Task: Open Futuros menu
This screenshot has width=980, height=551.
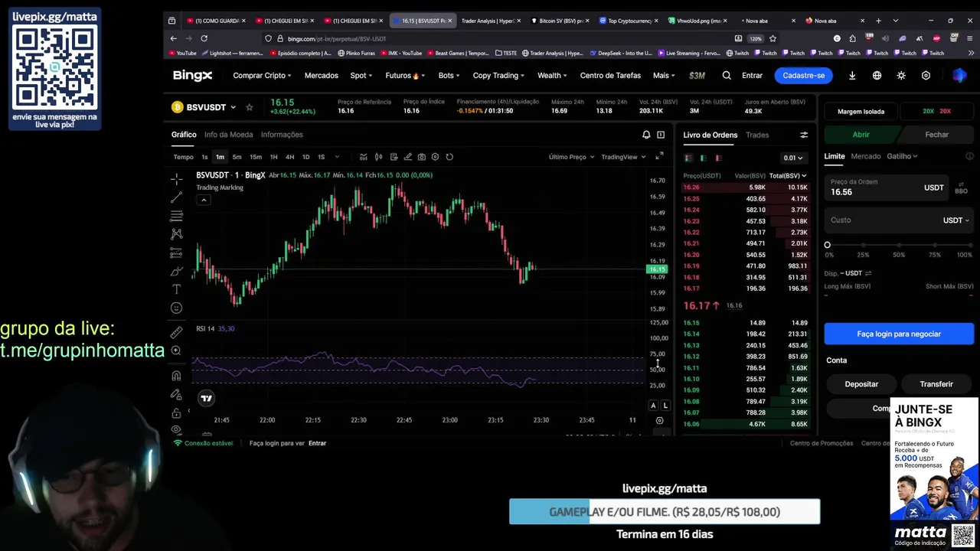Action: pyautogui.click(x=403, y=76)
